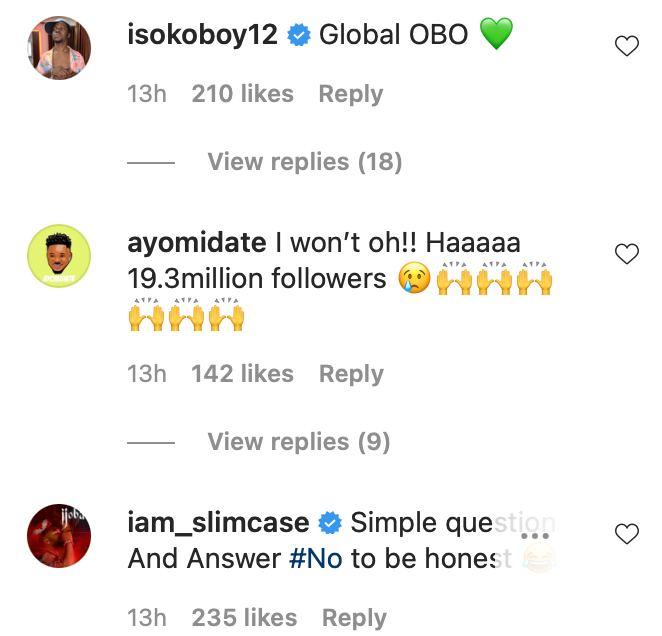The image size is (662, 636).
Task: Click isokoboy12's verified badge
Action: (298, 36)
